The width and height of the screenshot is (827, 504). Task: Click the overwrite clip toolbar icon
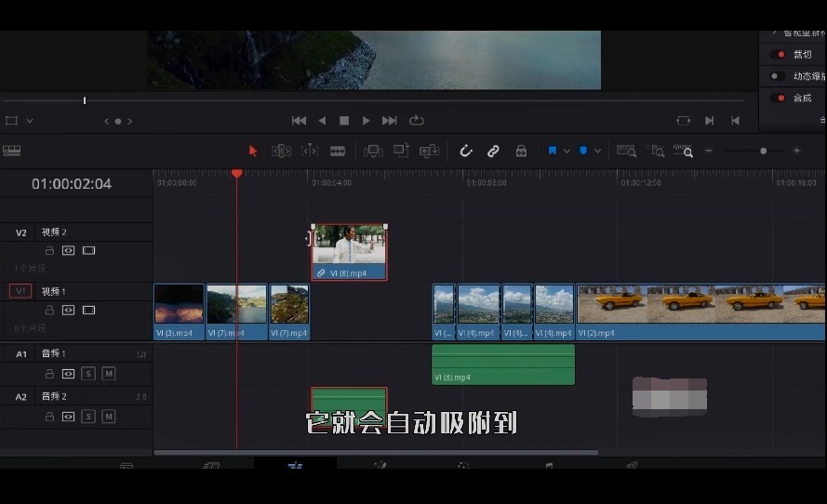tap(401, 151)
